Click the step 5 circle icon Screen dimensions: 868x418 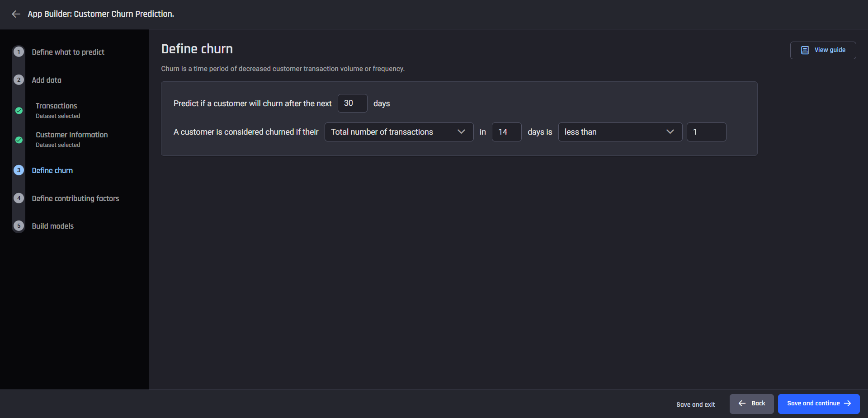pos(19,226)
